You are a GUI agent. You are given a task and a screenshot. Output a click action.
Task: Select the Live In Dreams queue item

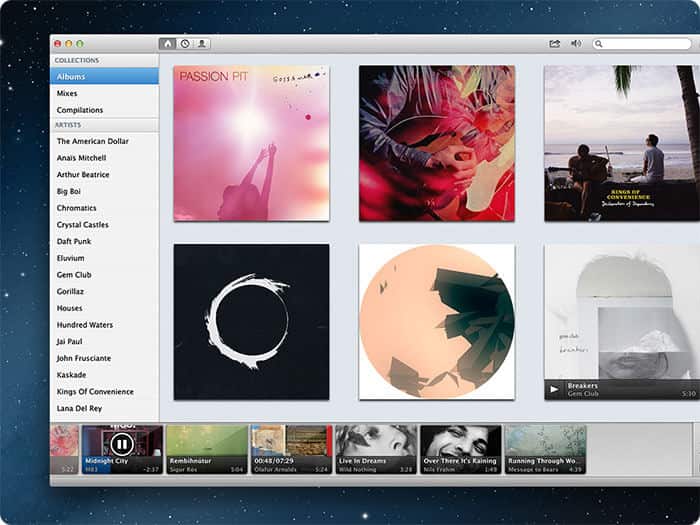376,449
